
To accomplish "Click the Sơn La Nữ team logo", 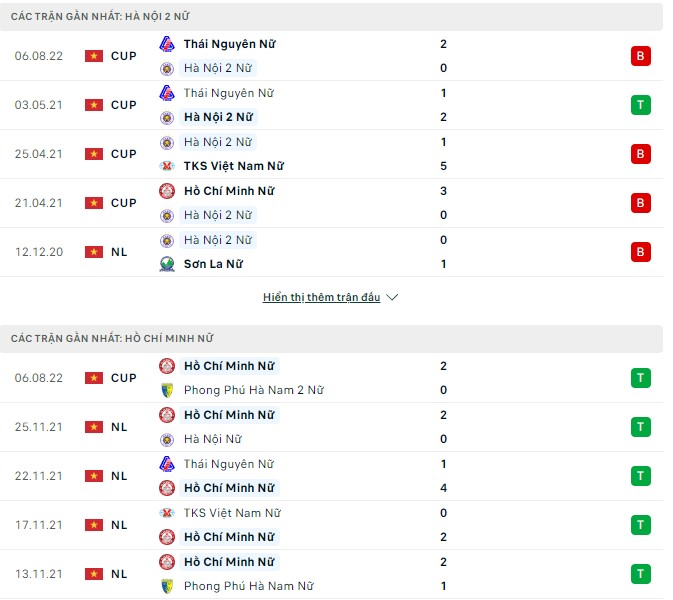I will click(167, 264).
